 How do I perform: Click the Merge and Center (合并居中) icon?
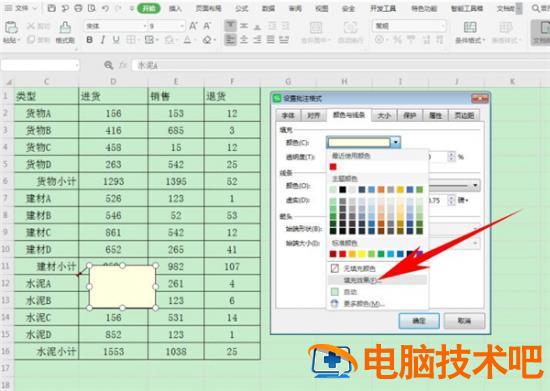315,28
